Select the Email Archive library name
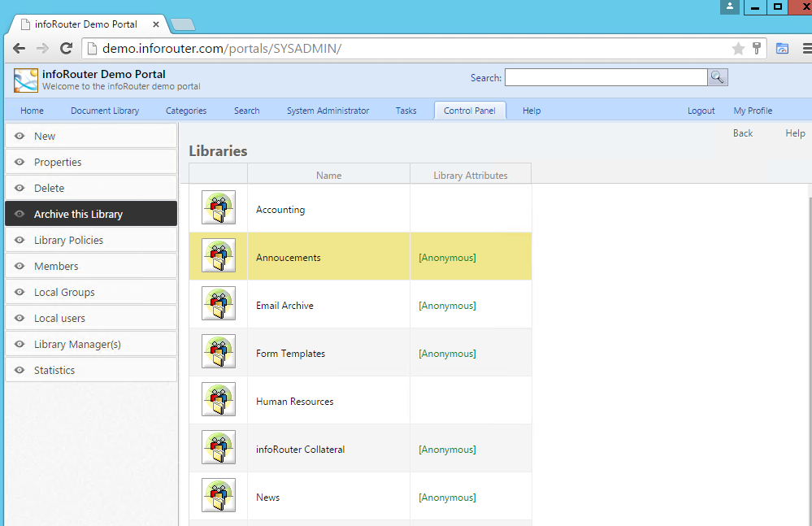The image size is (812, 526). (x=284, y=306)
